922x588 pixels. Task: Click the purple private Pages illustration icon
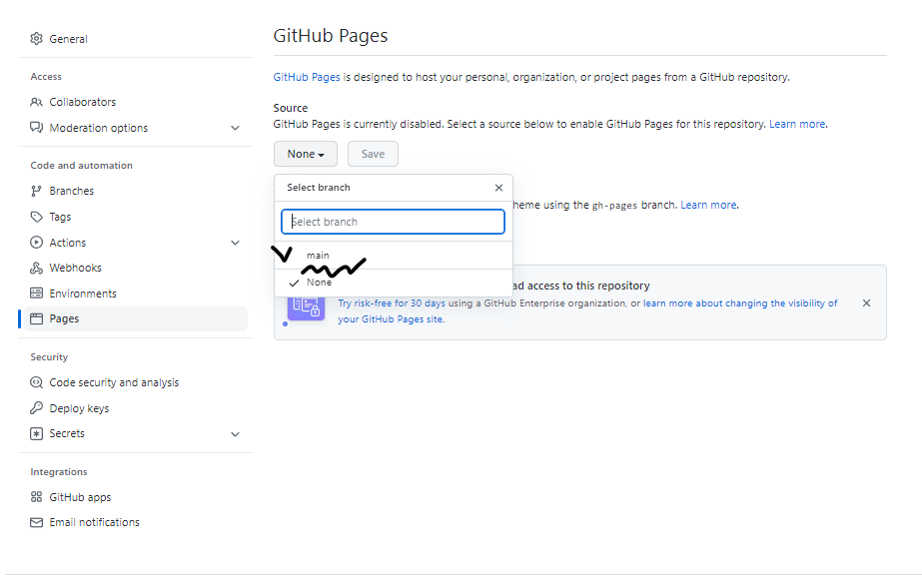(x=306, y=306)
